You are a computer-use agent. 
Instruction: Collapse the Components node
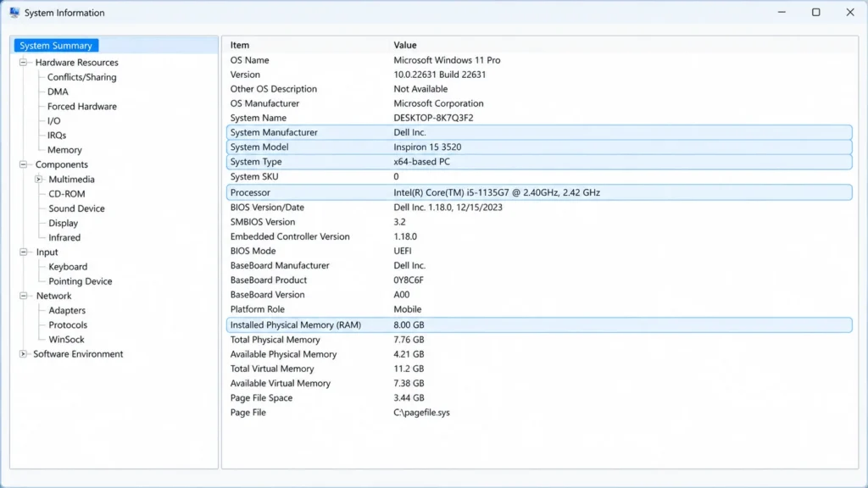tap(23, 164)
